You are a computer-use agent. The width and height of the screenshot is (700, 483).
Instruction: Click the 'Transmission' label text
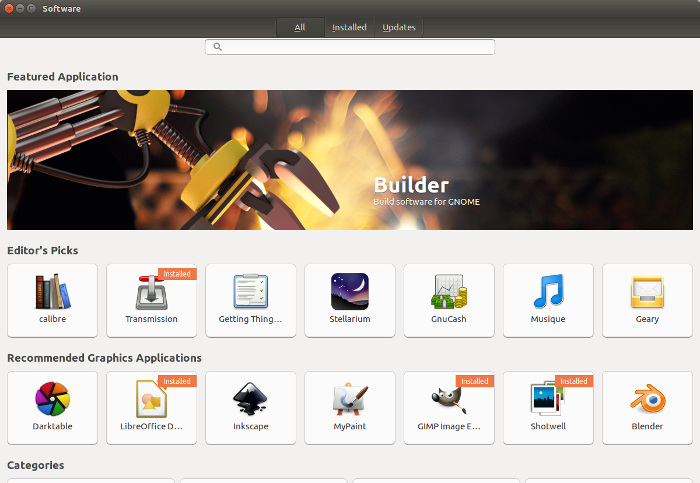pyautogui.click(x=151, y=319)
